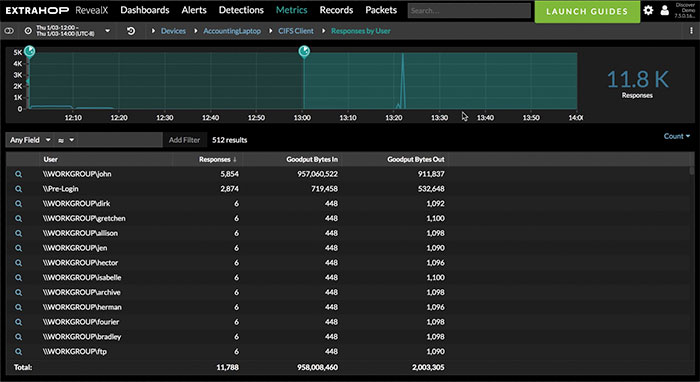Select the \\WORKGROUP\gretchen user name
This screenshot has width=700, height=382.
tap(84, 218)
